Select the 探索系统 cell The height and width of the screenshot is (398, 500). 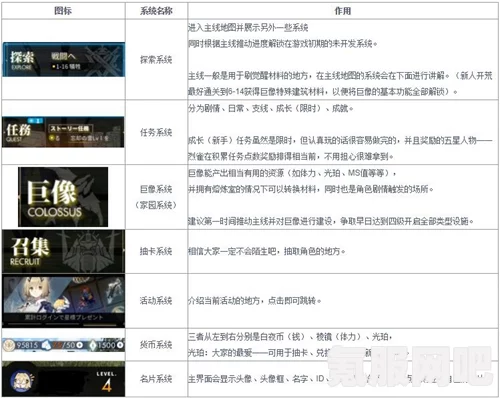[156, 60]
